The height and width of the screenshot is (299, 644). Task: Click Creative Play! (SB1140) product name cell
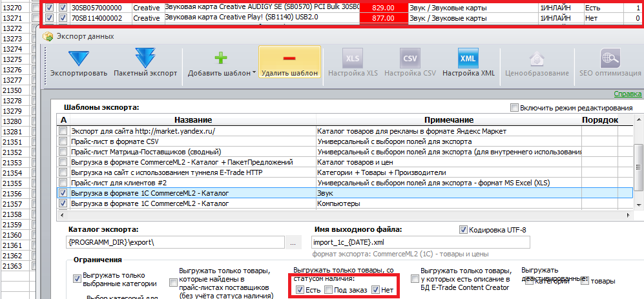click(x=261, y=18)
